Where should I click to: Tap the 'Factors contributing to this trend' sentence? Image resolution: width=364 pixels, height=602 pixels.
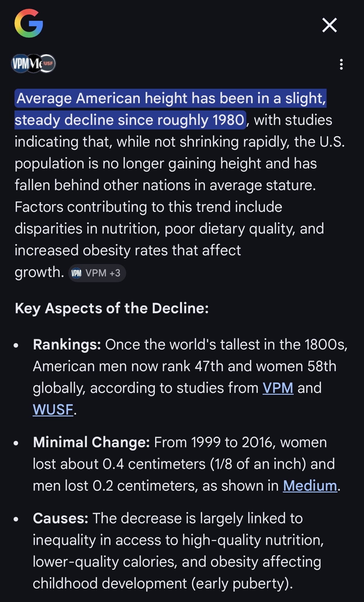click(148, 207)
